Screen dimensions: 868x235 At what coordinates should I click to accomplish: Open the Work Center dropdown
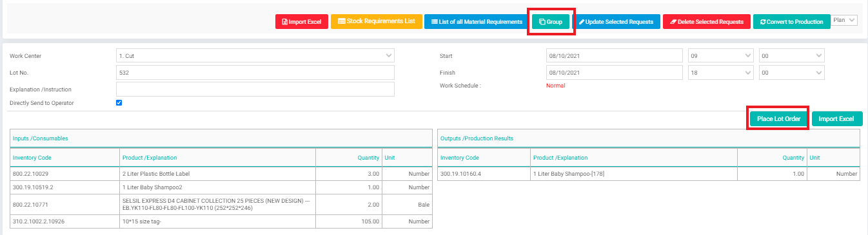(x=255, y=56)
